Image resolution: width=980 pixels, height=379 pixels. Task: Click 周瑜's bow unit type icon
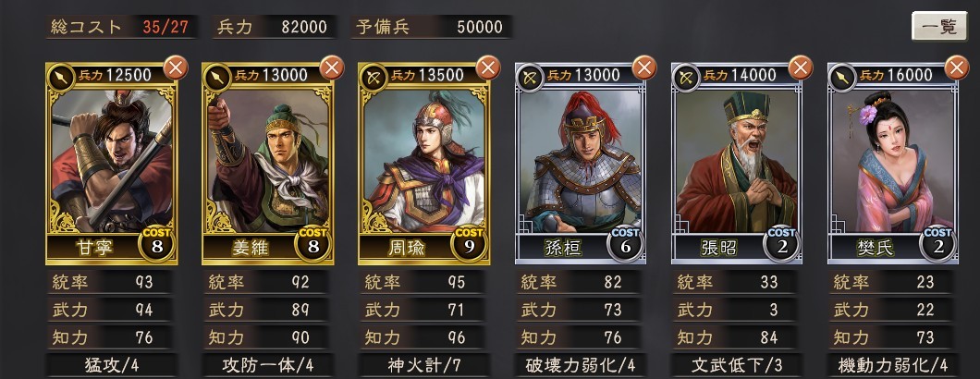click(374, 78)
